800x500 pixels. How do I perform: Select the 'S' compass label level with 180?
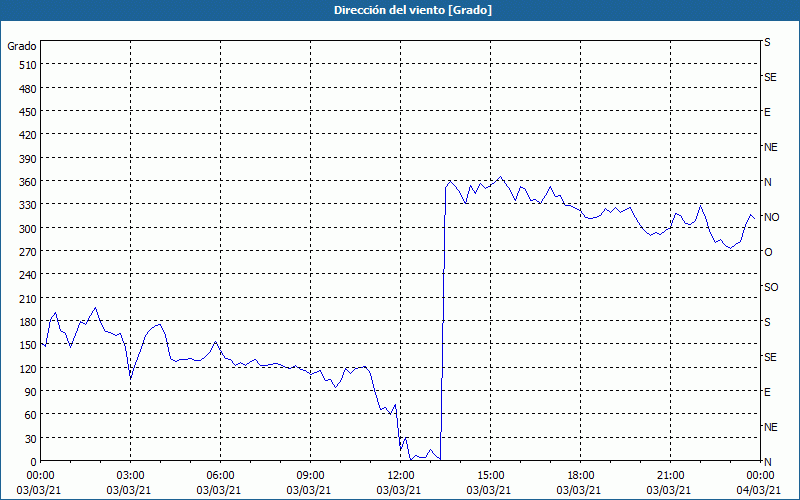[x=767, y=322]
